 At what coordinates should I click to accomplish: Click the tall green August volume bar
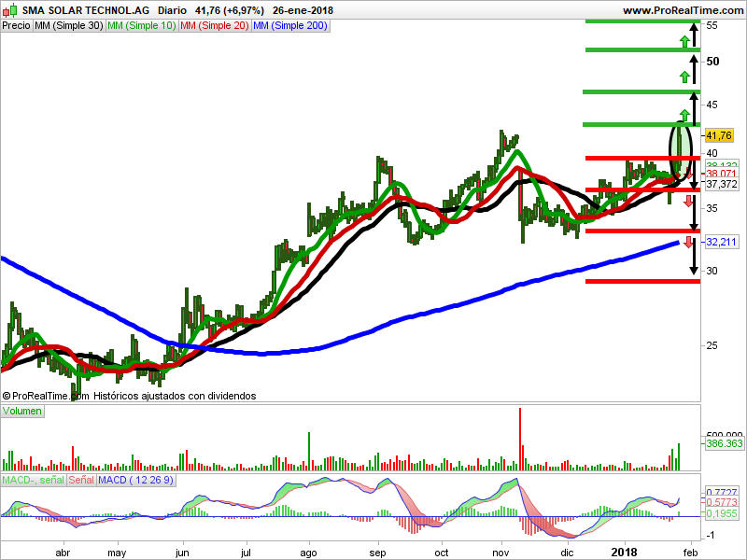click(309, 452)
